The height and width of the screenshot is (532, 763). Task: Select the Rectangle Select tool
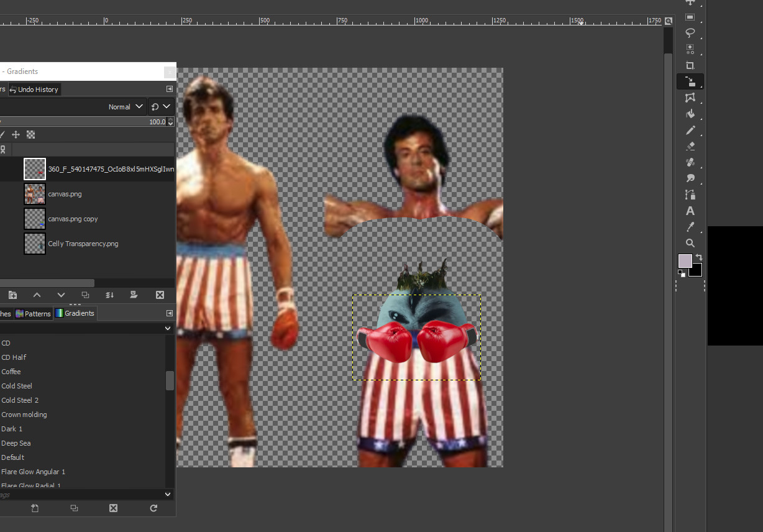click(690, 17)
